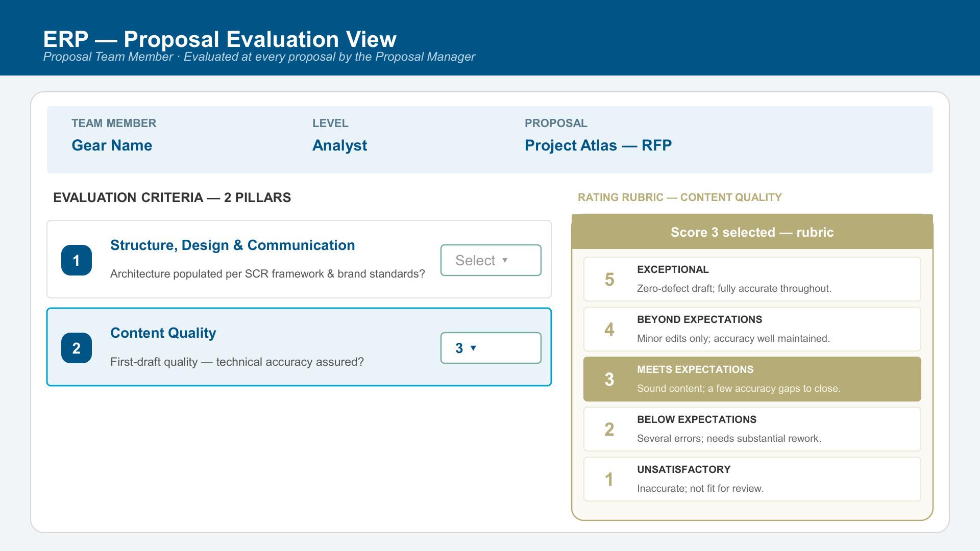Click 'Minor edits only; accuracy well maintained.'
The image size is (980, 551).
click(733, 339)
